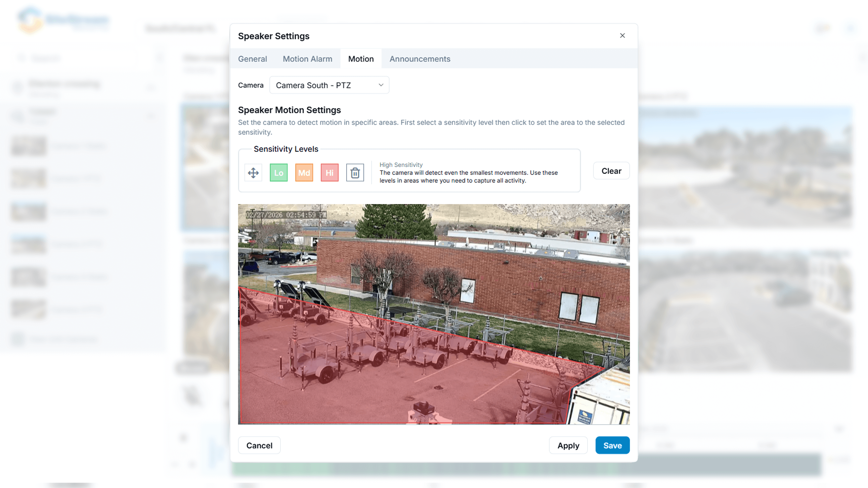
Task: Click the timestamp overlay on camera feed
Action: 286,215
